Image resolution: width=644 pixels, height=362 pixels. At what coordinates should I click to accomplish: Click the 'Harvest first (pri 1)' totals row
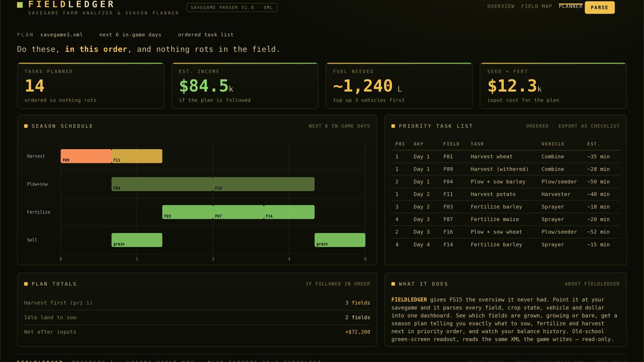click(x=197, y=303)
